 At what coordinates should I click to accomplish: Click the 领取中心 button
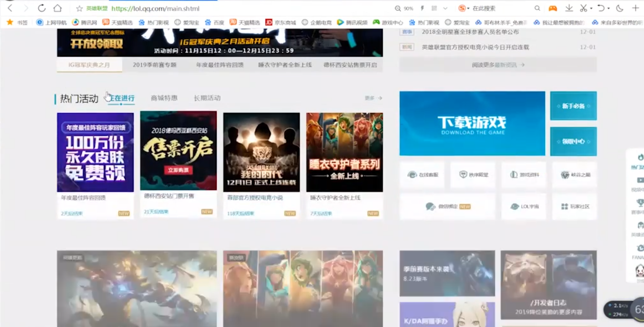pyautogui.click(x=573, y=141)
